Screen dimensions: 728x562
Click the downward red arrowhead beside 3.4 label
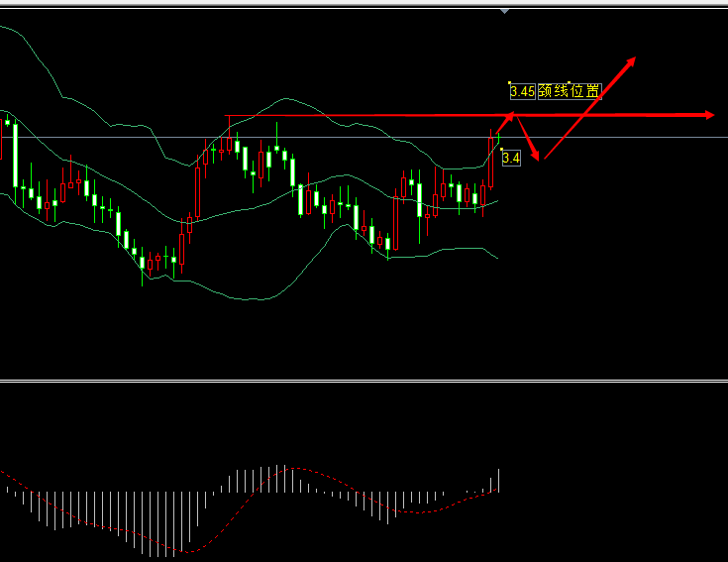click(x=537, y=155)
